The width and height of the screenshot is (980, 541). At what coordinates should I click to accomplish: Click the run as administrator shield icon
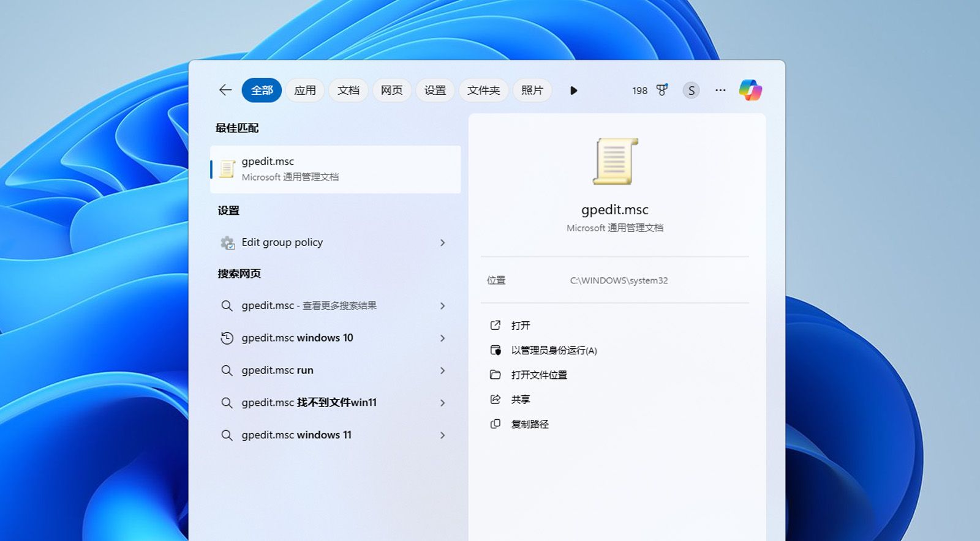[496, 350]
